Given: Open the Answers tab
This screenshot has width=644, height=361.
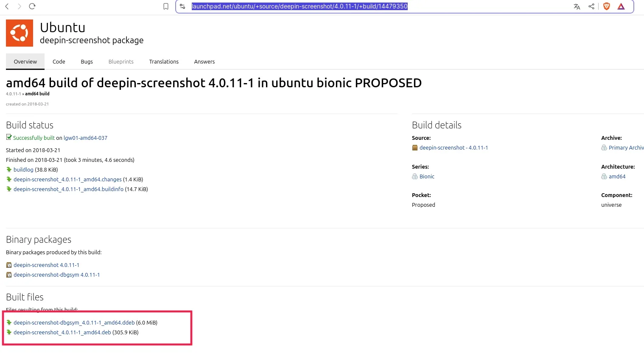Looking at the screenshot, I should [204, 62].
